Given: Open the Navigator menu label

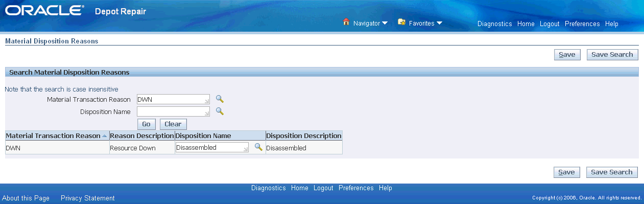Looking at the screenshot, I should pos(367,24).
